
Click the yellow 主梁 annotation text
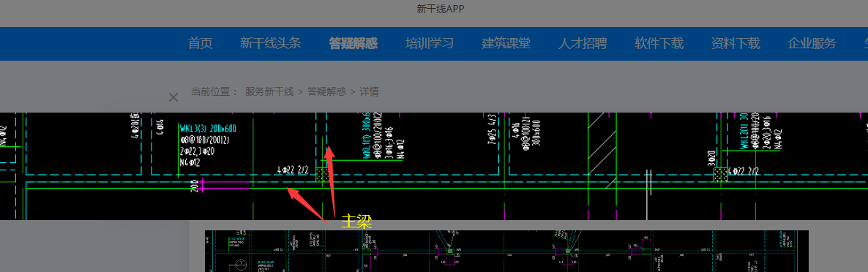click(356, 222)
